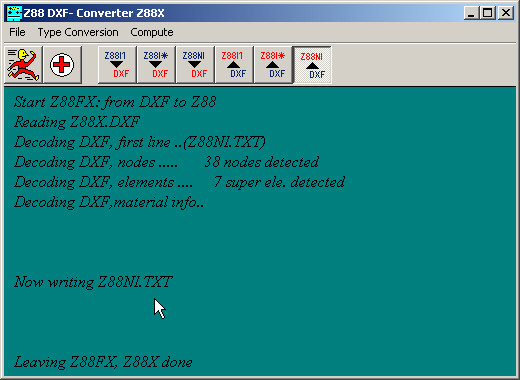Click the 'Start Z88FX: from DXF to Z88' line
520x380 pixels.
pyautogui.click(x=115, y=102)
